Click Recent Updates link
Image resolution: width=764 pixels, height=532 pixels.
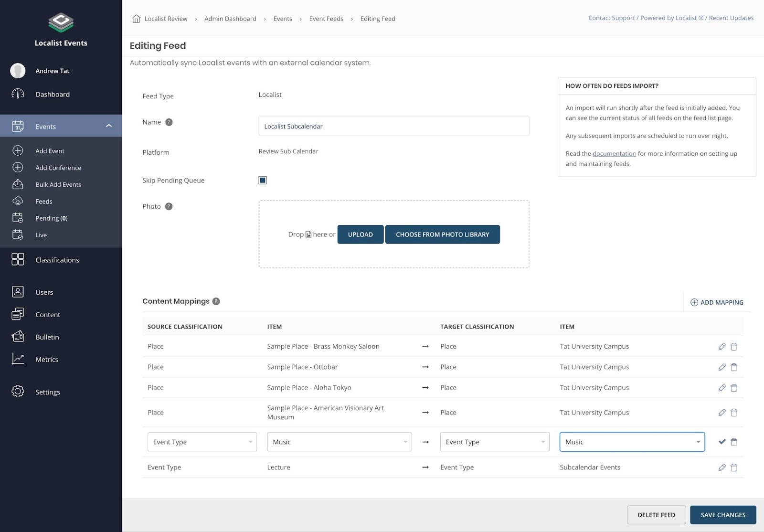[731, 18]
